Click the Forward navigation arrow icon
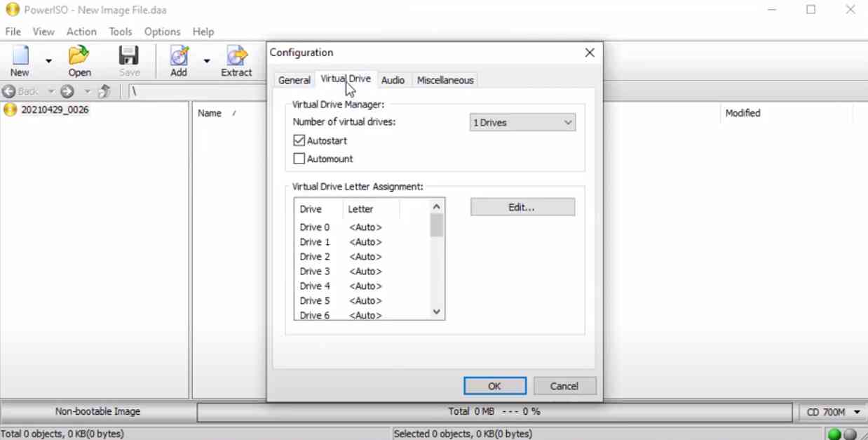The width and height of the screenshot is (868, 440). click(x=67, y=91)
